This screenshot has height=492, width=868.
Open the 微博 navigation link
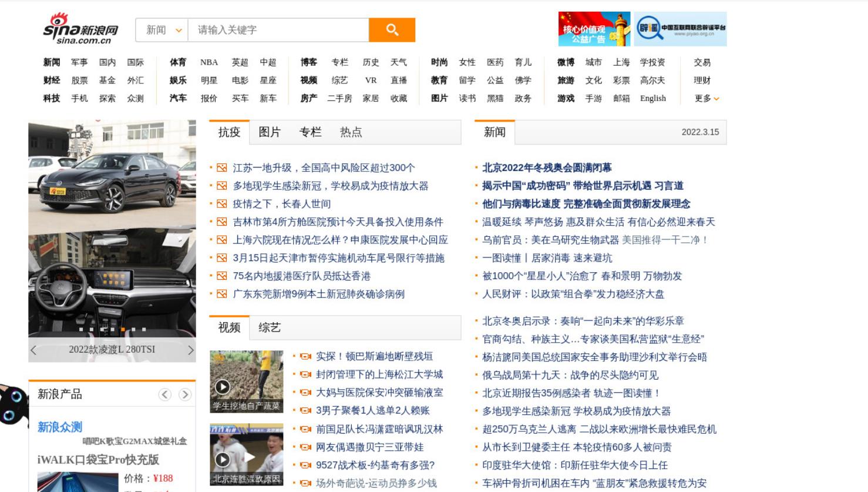pos(566,62)
